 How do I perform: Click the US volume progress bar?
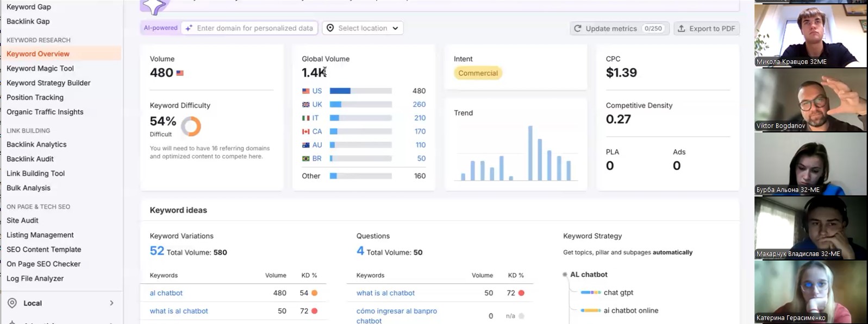[361, 91]
